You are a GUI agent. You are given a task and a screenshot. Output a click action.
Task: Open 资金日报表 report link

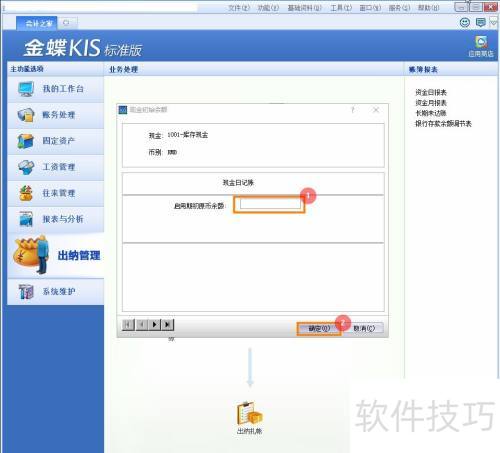431,92
